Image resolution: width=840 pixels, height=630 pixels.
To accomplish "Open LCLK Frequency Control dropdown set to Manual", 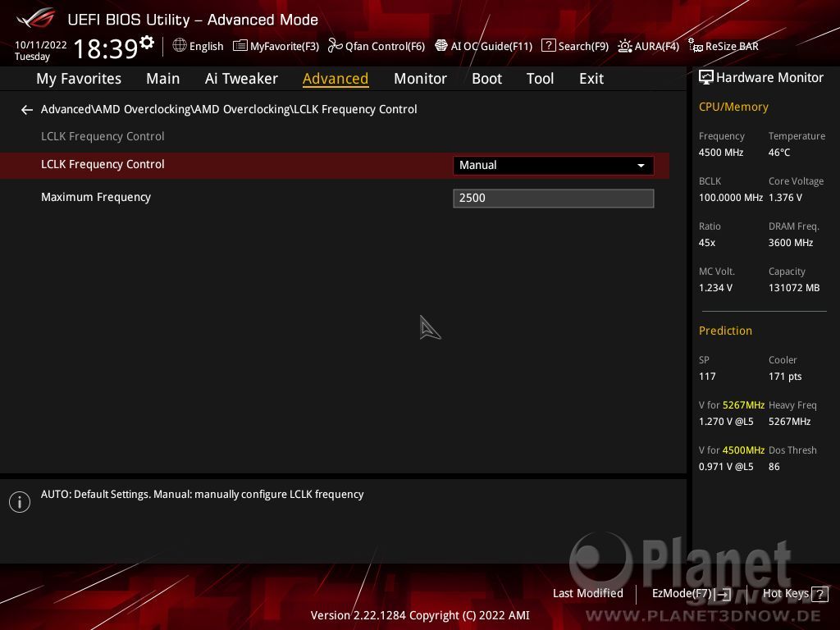I will 554,165.
